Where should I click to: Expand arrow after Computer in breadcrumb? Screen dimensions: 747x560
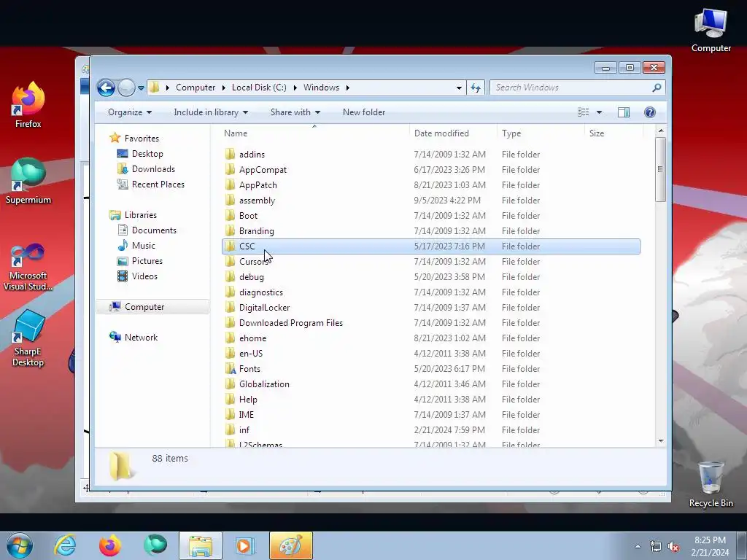223,87
